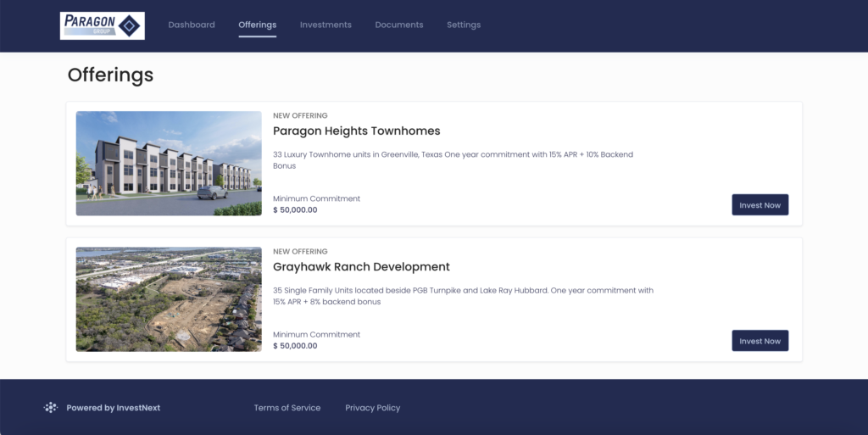The height and width of the screenshot is (435, 868).
Task: Select the Grayhawk Ranch Development title
Action: click(x=361, y=267)
